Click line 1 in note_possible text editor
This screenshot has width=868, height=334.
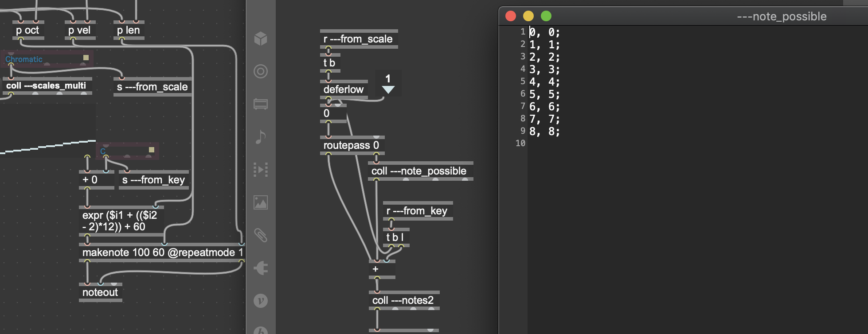544,32
